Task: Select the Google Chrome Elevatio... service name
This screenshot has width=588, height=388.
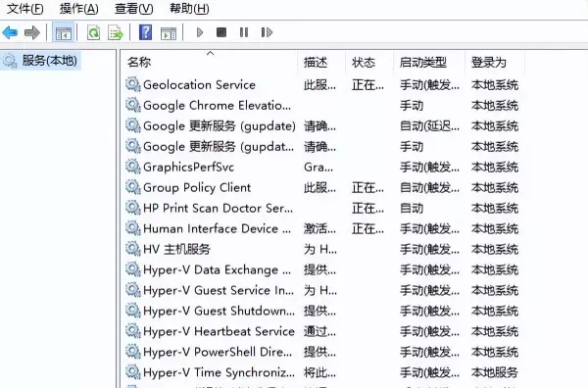Action: [x=218, y=106]
